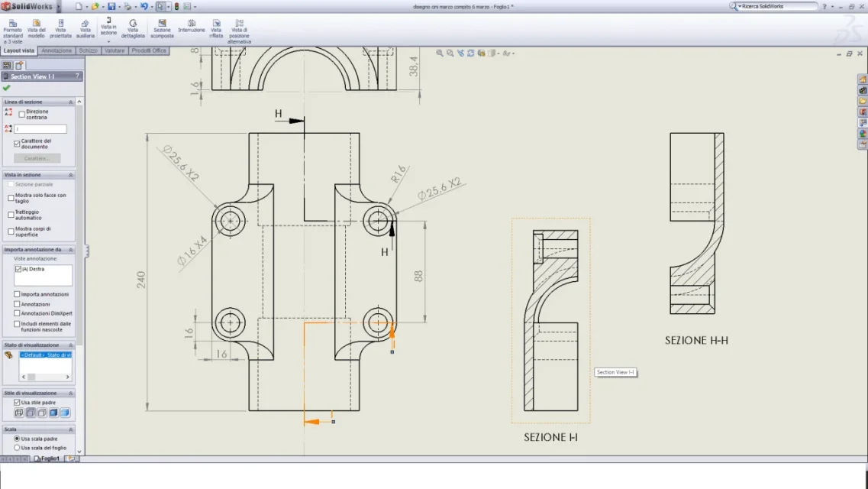Select wireframe display style icon

click(19, 413)
